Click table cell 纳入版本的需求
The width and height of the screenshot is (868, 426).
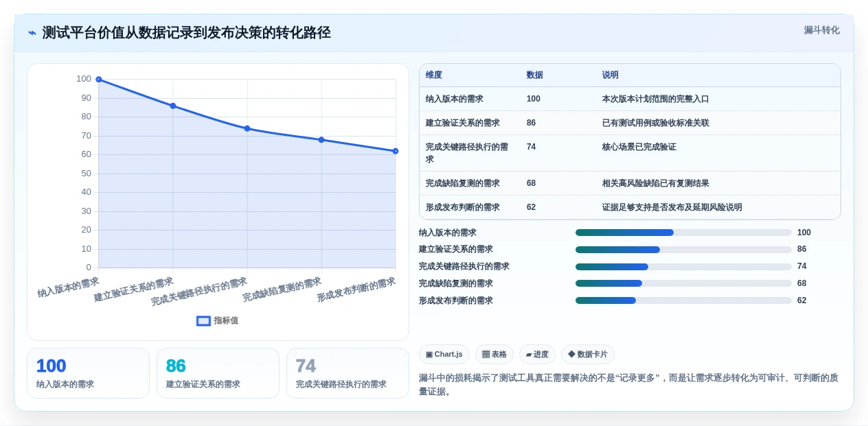tap(455, 99)
